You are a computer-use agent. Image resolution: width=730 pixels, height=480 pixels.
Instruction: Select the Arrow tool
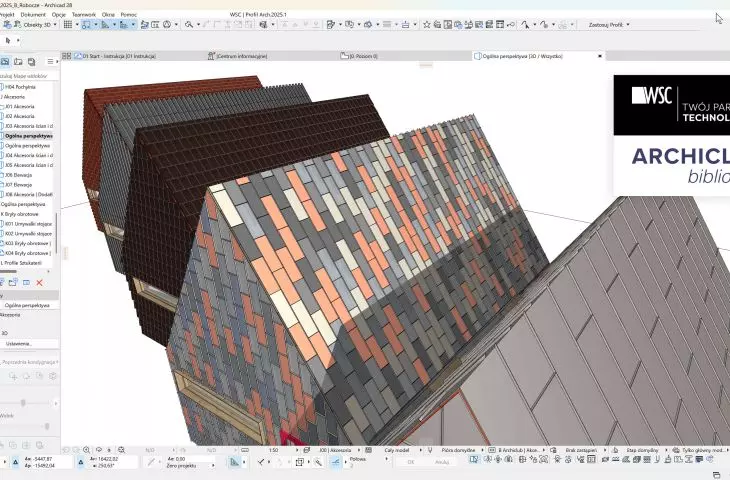coord(8,41)
